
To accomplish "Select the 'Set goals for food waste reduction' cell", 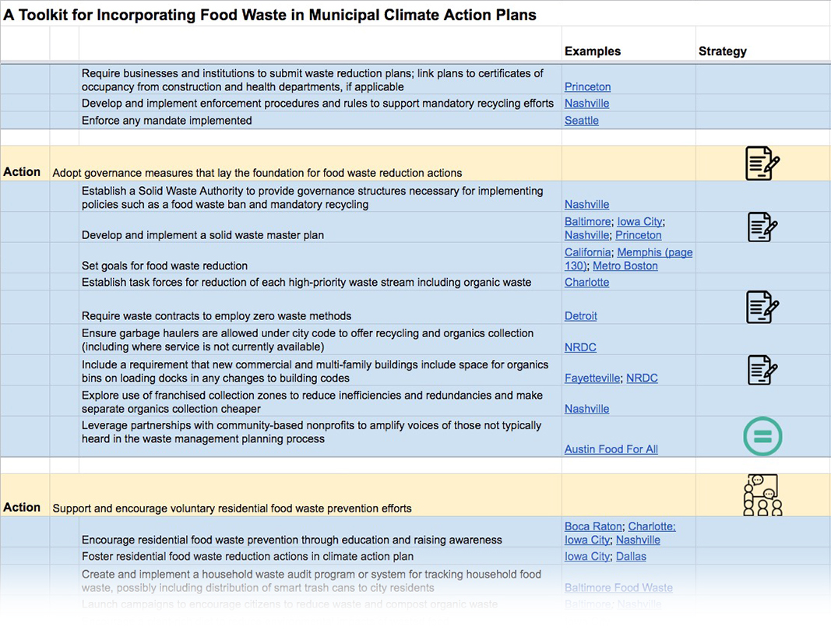I will pos(320,258).
